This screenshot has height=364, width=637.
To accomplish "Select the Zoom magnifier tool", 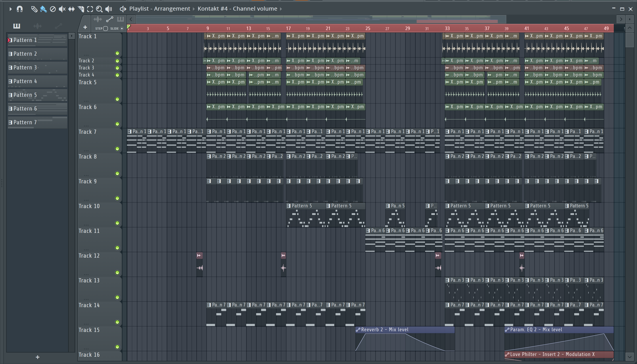I will (x=99, y=9).
